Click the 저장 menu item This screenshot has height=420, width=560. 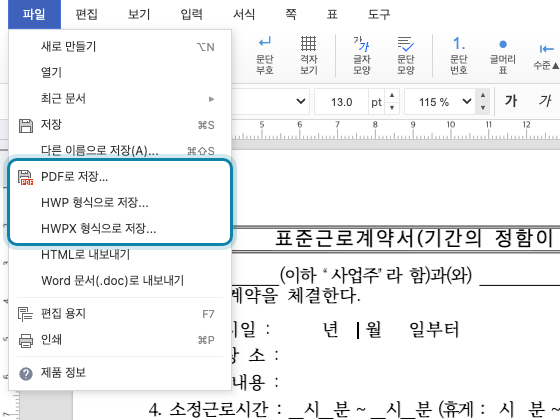coord(120,125)
